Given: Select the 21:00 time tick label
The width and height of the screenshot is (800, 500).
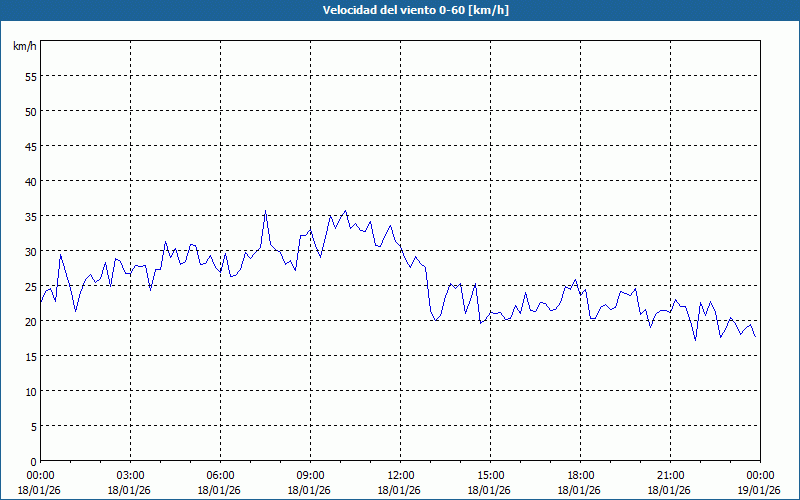Looking at the screenshot, I should pos(670,475).
